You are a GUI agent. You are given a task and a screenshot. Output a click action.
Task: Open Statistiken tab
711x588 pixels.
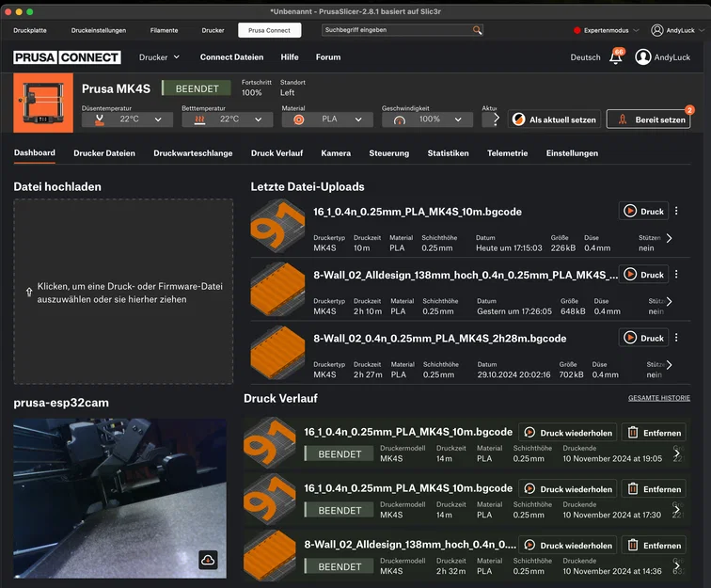(448, 153)
